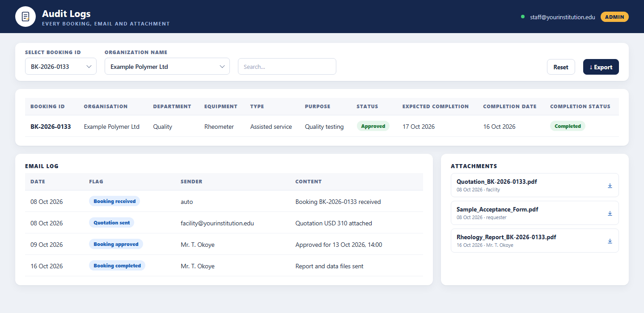Click the auto sender cell
Screen dimensions: 644x313
187,202
